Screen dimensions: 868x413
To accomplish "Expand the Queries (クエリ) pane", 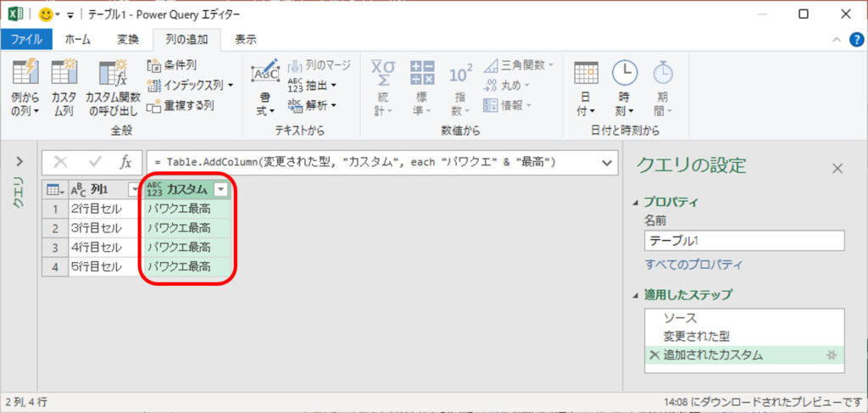I will point(19,161).
